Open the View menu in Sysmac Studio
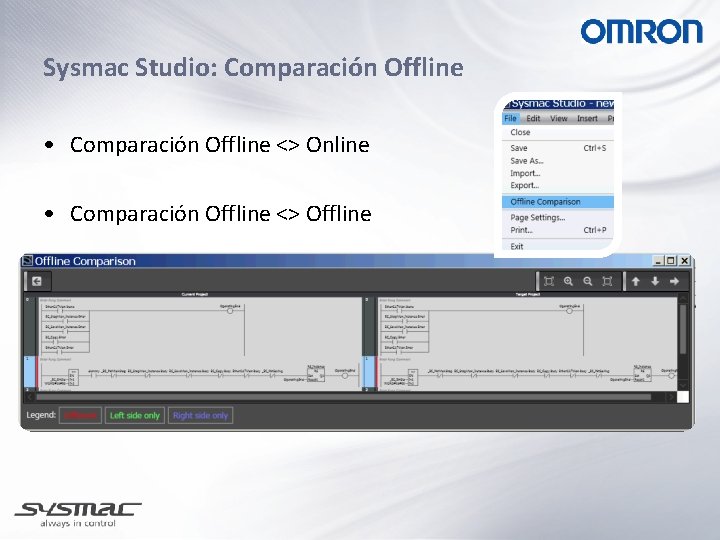Screen dimensions: 720x540 [559, 118]
